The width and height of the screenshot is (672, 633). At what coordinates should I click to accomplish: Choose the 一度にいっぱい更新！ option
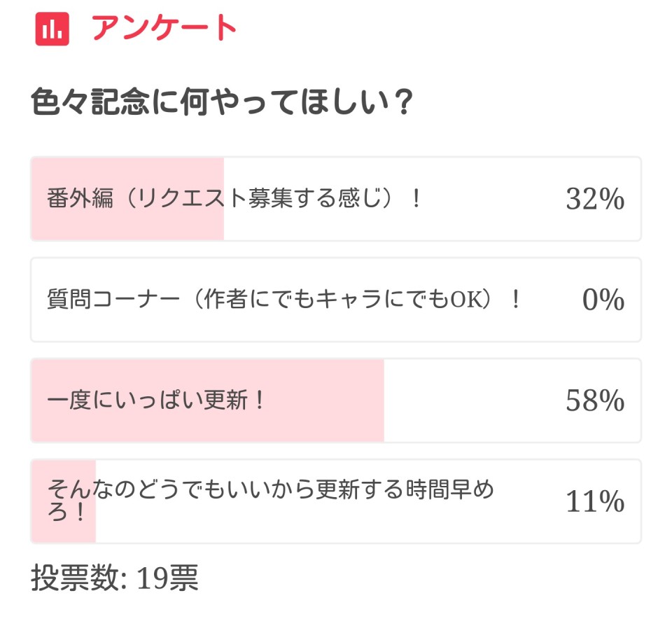pyautogui.click(x=157, y=401)
